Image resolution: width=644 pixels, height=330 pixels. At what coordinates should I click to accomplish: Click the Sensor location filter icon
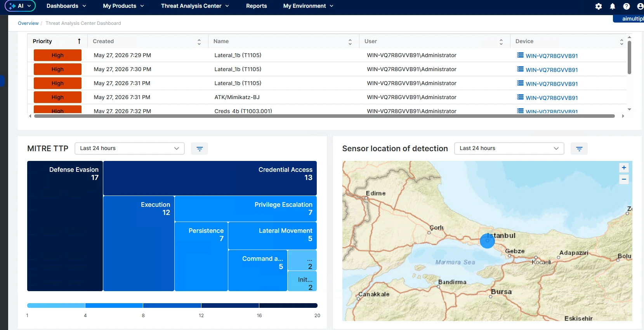click(x=579, y=148)
